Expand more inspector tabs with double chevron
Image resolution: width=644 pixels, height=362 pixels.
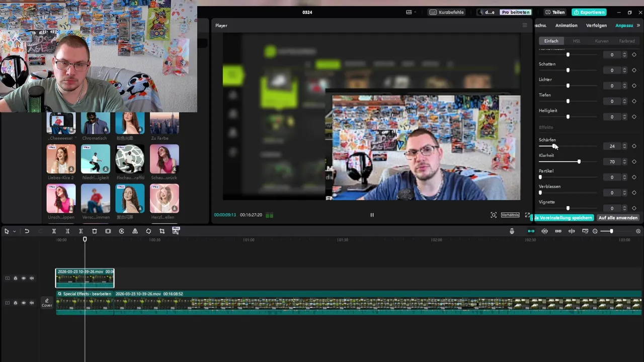click(x=638, y=25)
